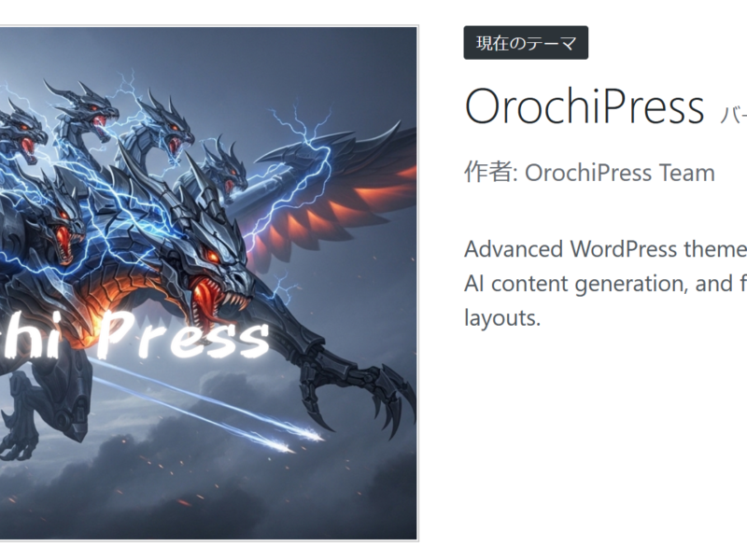Click the largest dragon head with open jaws
This screenshot has height=560, width=747.
(217, 272)
